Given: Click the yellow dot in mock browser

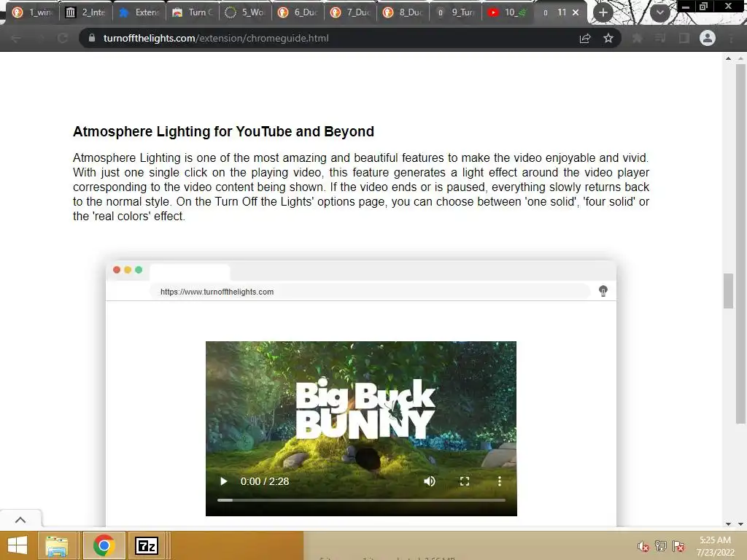Looking at the screenshot, I should pyautogui.click(x=128, y=270).
